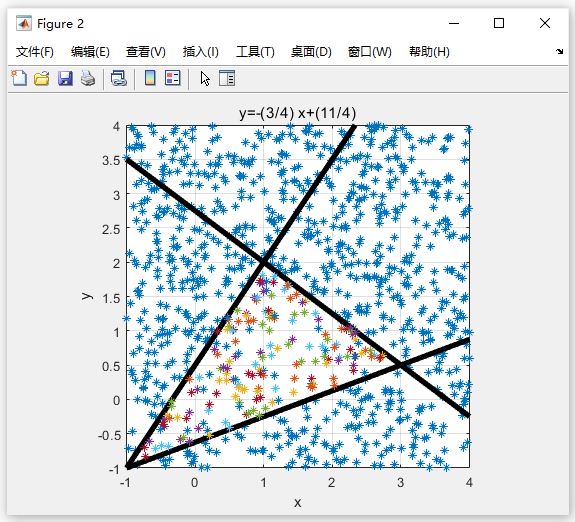This screenshot has width=575, height=522.
Task: Open the 查看(V) menu
Action: pos(146,52)
